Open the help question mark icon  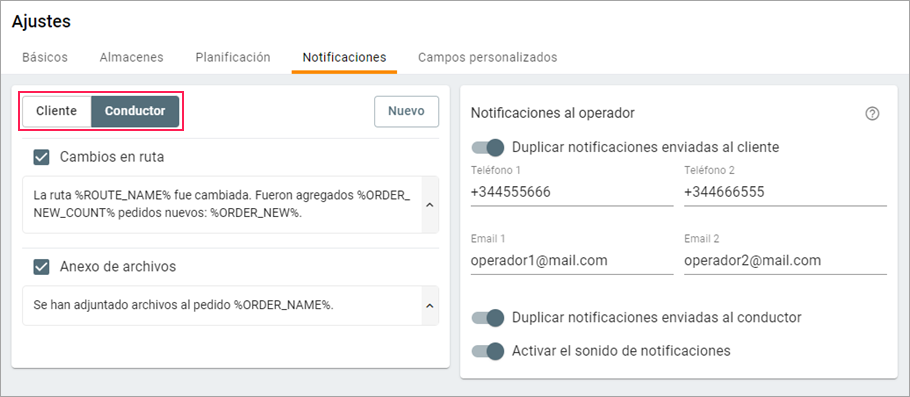point(872,114)
